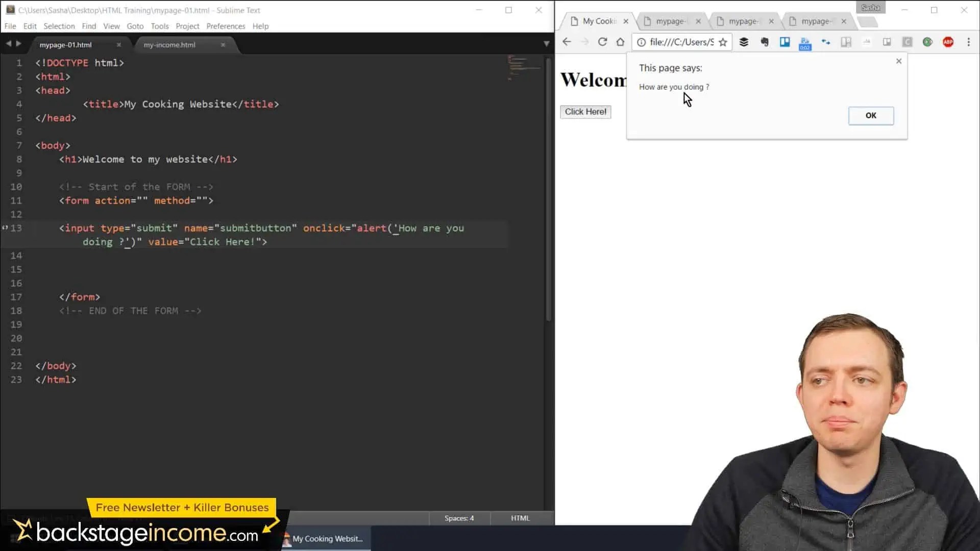
Task: Click the browser reload button
Action: tap(602, 42)
